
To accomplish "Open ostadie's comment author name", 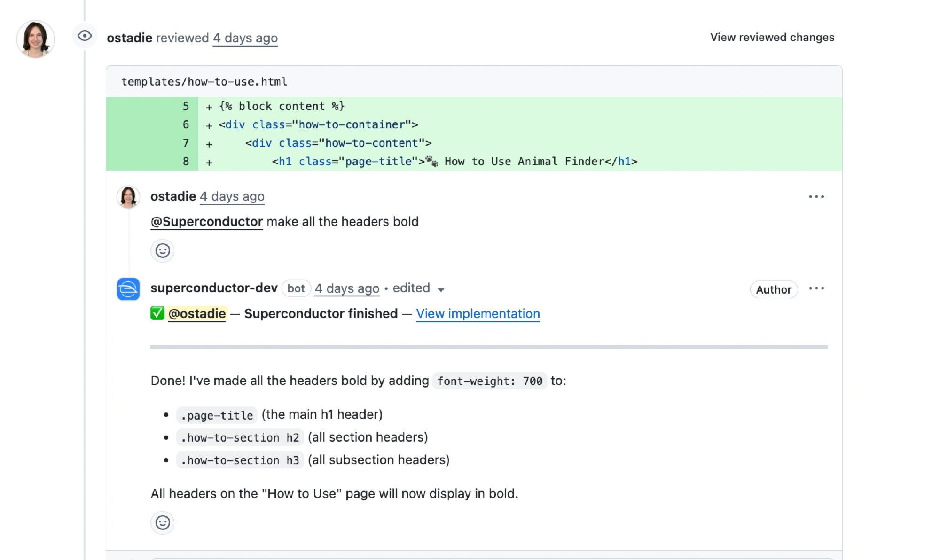I will click(x=173, y=196).
